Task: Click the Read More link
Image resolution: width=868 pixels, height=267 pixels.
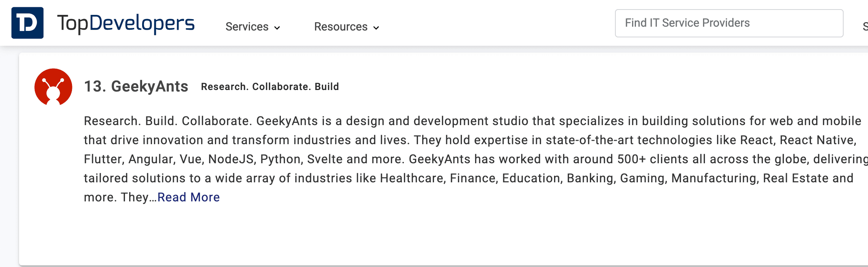Action: coord(189,197)
